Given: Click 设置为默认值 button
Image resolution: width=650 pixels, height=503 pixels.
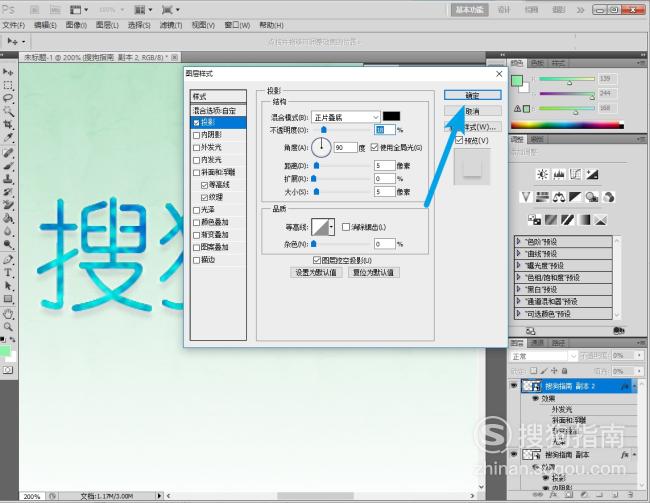Looking at the screenshot, I should 316,272.
